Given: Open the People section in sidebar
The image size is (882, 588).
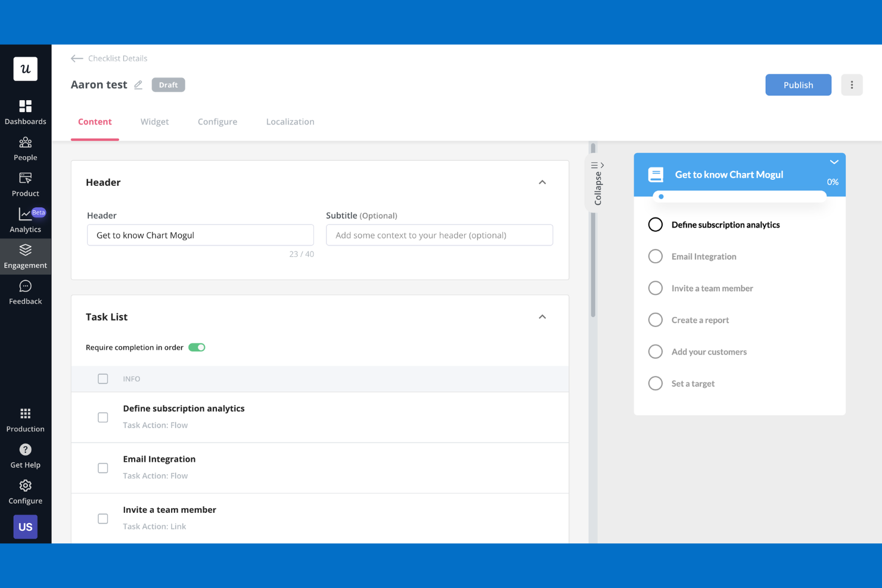Looking at the screenshot, I should [x=25, y=147].
